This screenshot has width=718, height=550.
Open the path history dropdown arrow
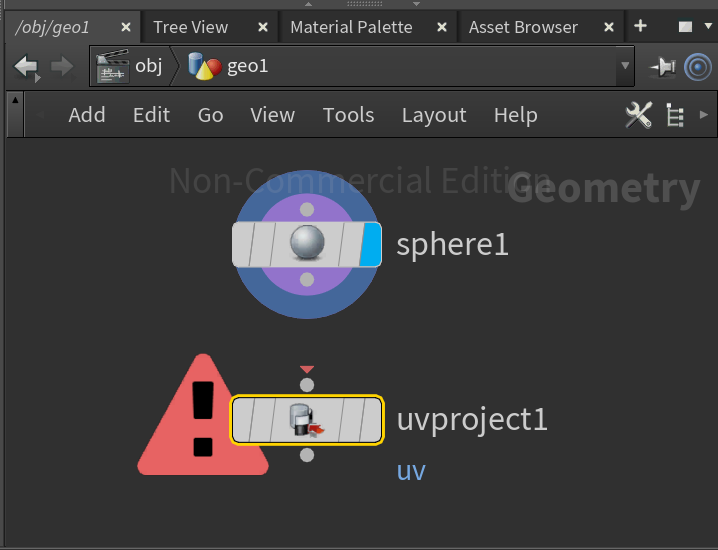(625, 66)
